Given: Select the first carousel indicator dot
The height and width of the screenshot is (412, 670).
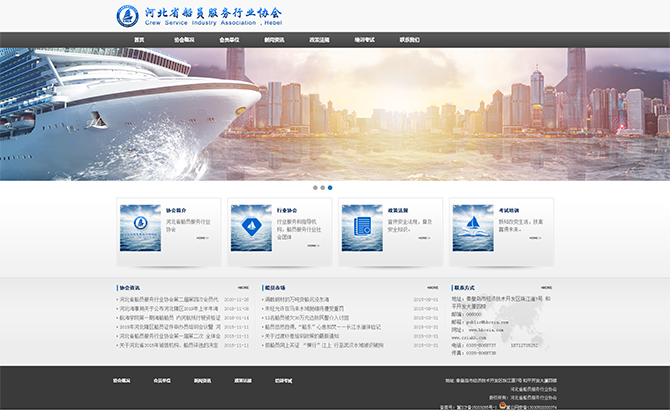Looking at the screenshot, I should pos(315,187).
